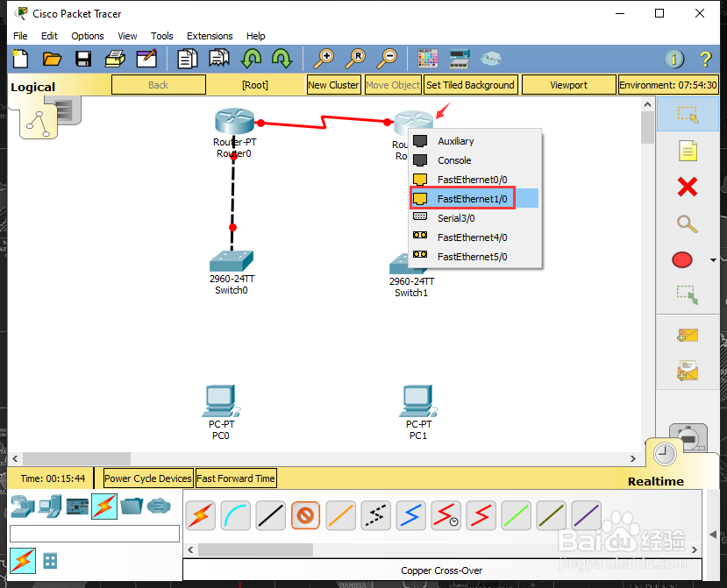The image size is (727, 588).
Task: Click the New Cluster button
Action: 334,85
